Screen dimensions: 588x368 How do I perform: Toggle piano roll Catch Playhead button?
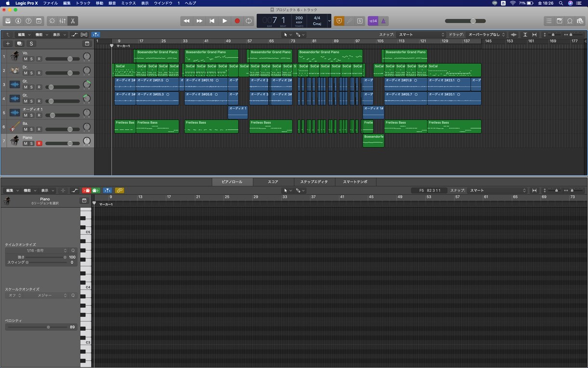[107, 191]
